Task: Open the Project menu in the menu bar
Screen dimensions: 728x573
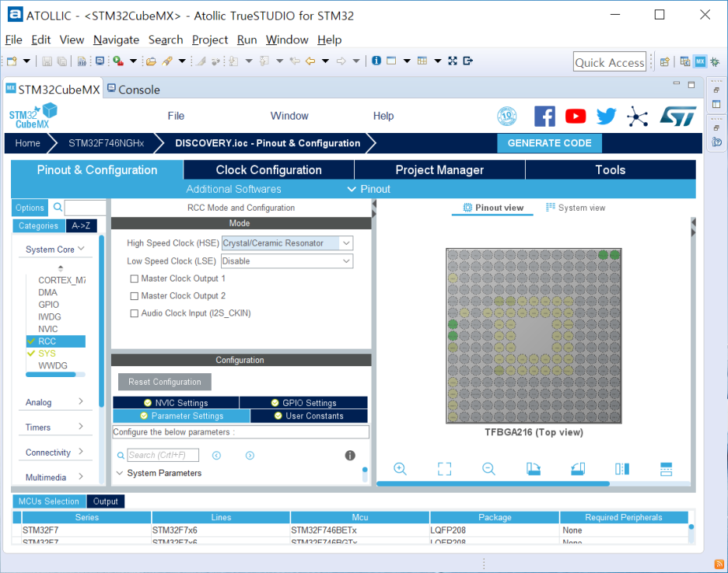Action: 210,40
